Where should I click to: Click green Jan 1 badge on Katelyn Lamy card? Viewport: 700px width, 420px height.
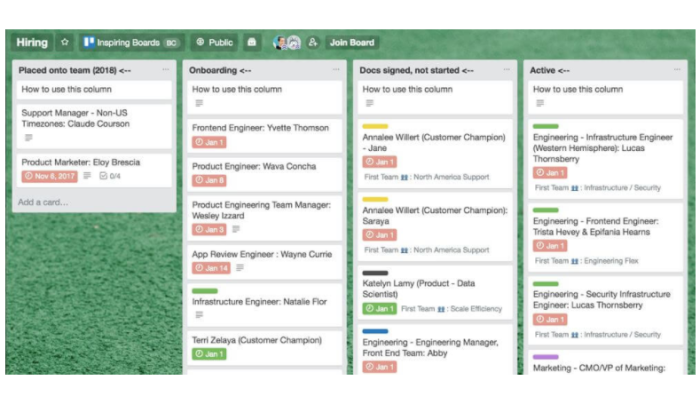[x=379, y=308]
